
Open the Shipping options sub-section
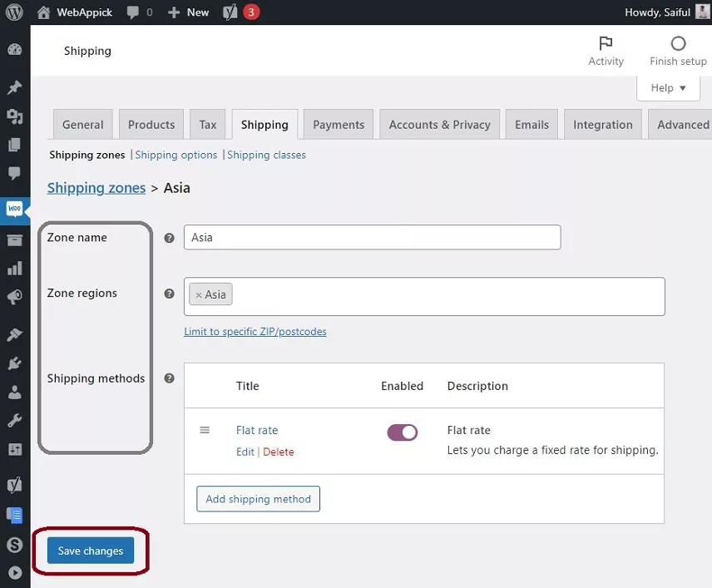point(176,155)
